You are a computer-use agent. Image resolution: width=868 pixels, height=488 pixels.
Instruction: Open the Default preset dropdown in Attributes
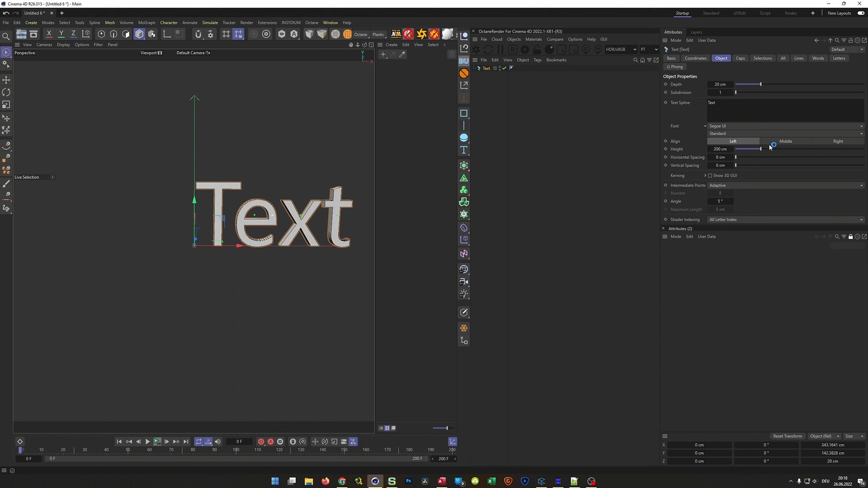click(x=847, y=50)
